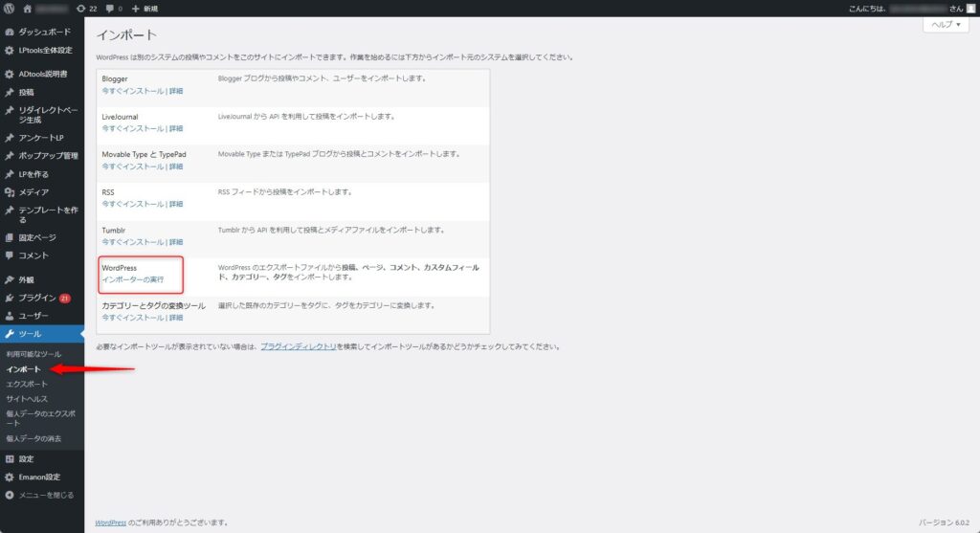Click the ポップアップ管理 pin icon

[x=9, y=156]
